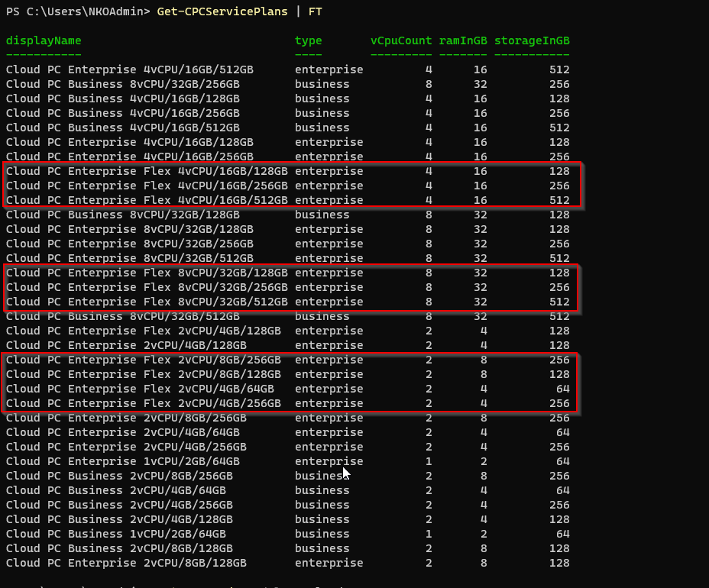Select Cloud PC Enterprise 2vCPU/4GB/256GB name
This screenshot has height=588, width=709.
(x=126, y=447)
